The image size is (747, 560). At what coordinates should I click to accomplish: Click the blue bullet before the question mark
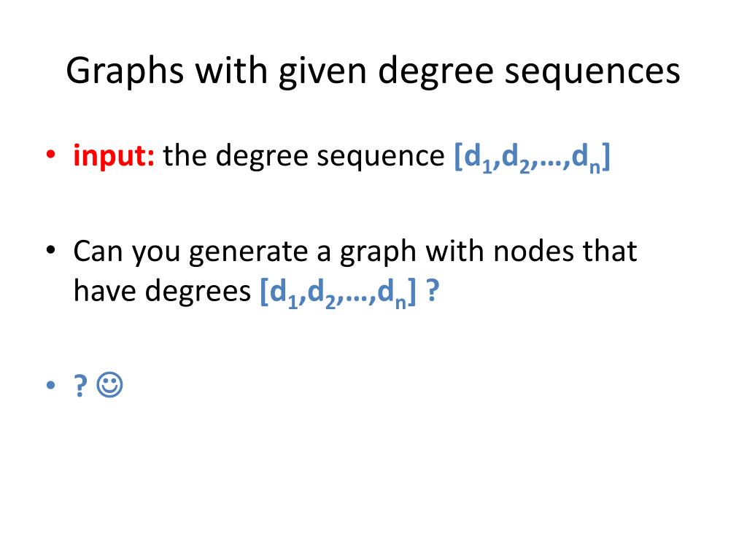tap(50, 385)
